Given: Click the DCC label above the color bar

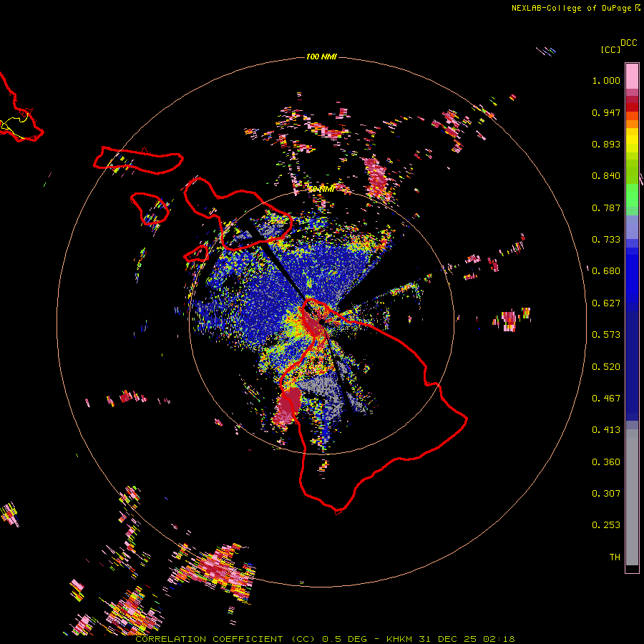Looking at the screenshot, I should pos(629,43).
